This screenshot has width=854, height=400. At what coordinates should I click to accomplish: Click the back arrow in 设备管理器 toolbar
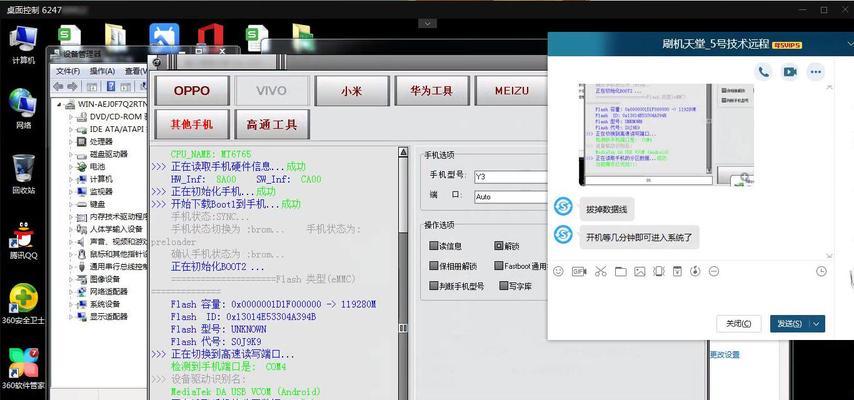click(58, 86)
